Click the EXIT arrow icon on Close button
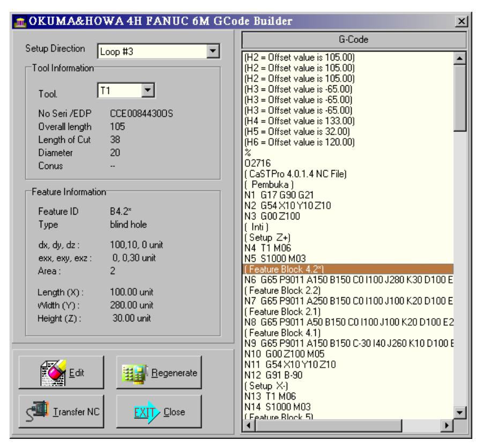Image resolution: width=483 pixels, height=448 pixels. pos(147,412)
